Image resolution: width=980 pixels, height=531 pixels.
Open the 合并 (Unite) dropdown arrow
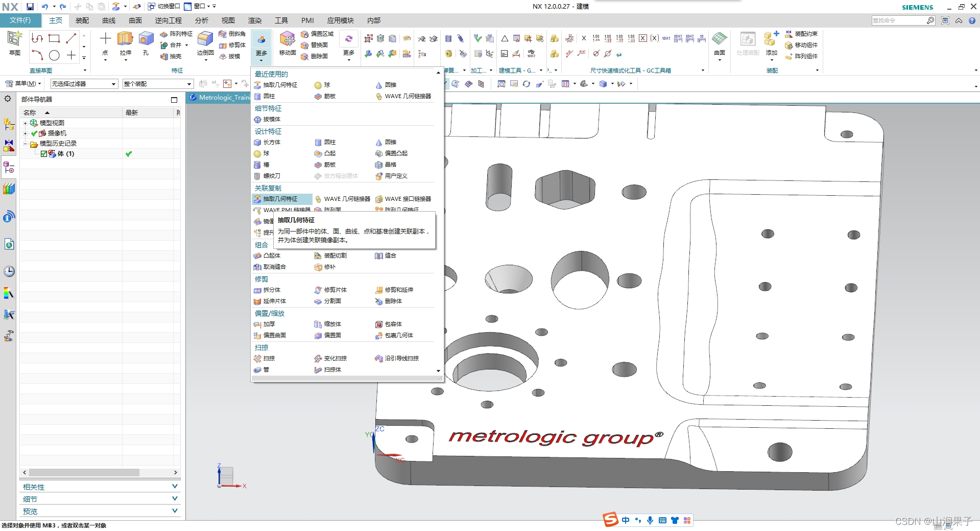coord(187,45)
